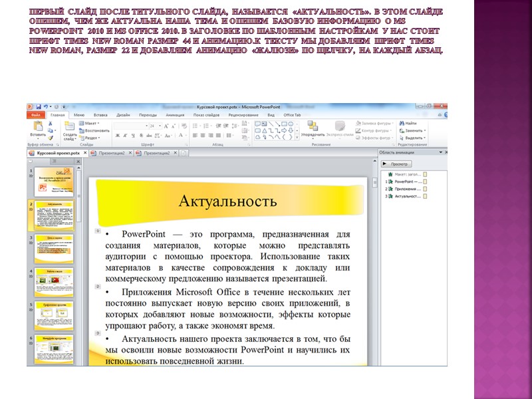This screenshot has width=532, height=399.
Task: Select the right arrow shape in gallery
Action: [x=285, y=130]
